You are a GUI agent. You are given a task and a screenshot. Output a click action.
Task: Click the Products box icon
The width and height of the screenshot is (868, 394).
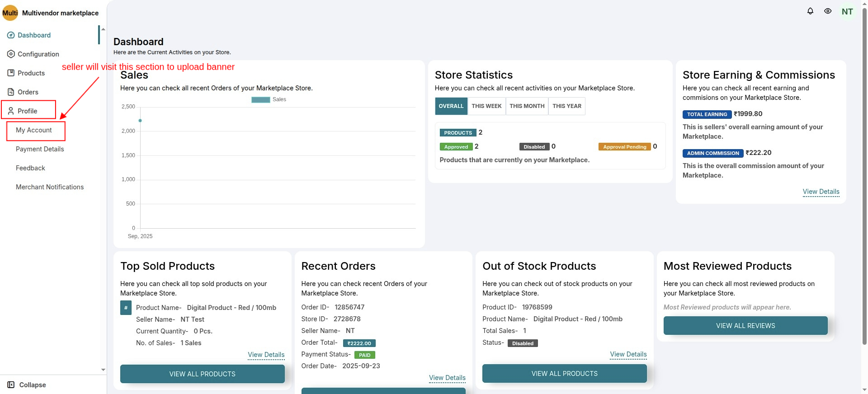pos(11,73)
